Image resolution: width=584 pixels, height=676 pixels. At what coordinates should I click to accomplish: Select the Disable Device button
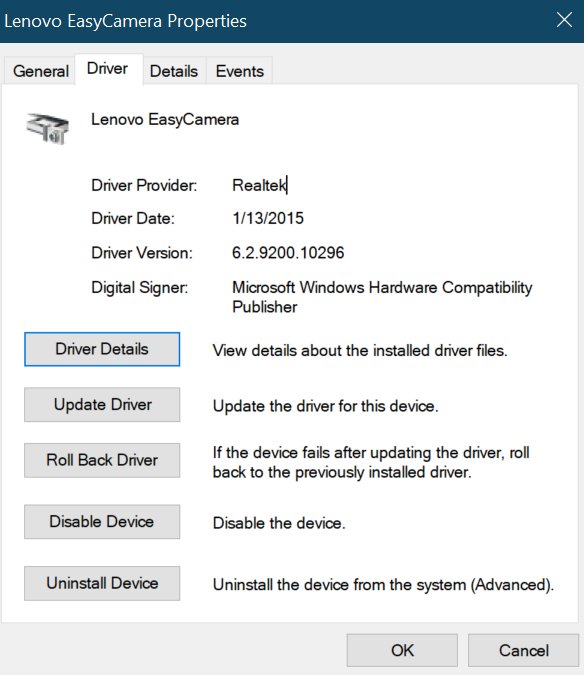(102, 522)
